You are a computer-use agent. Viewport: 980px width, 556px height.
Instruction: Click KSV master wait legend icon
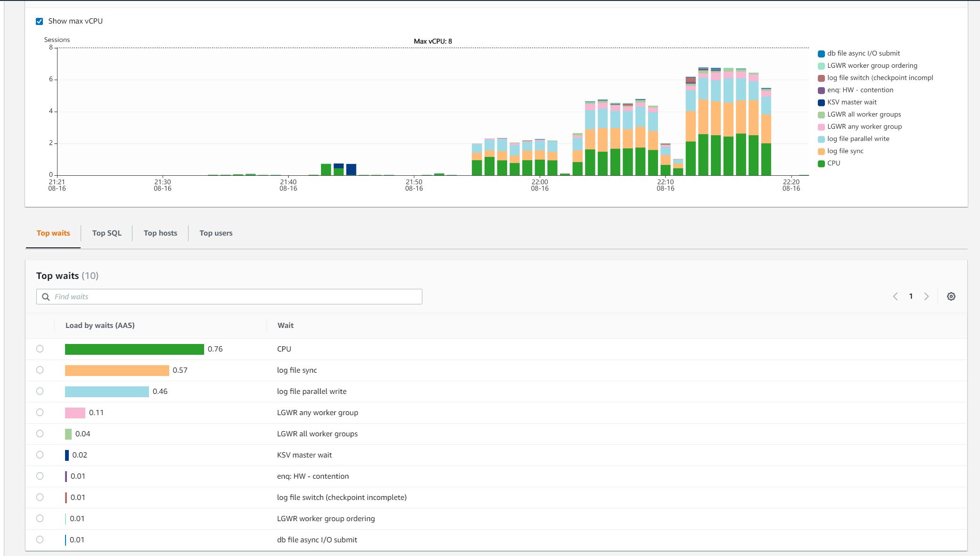click(x=821, y=102)
